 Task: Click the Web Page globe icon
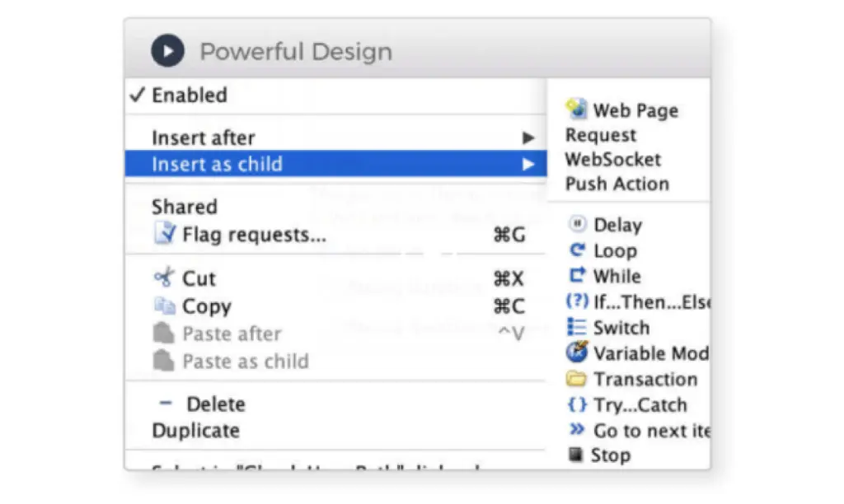(x=576, y=109)
